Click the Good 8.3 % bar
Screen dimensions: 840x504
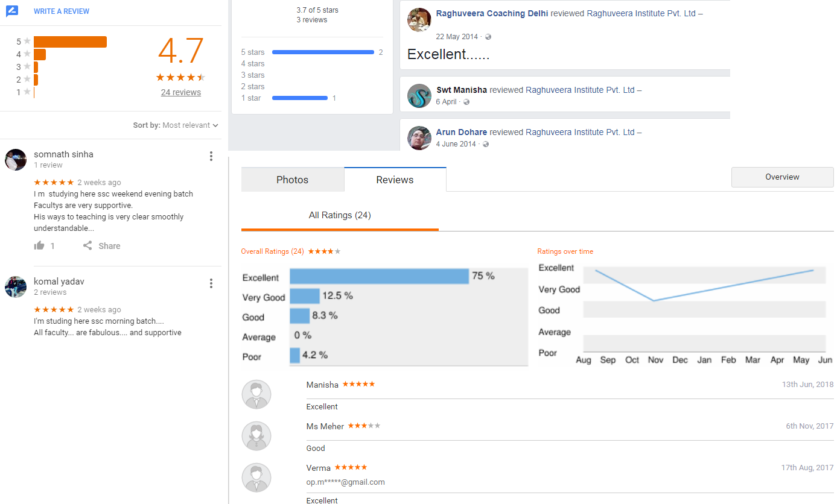pyautogui.click(x=300, y=316)
